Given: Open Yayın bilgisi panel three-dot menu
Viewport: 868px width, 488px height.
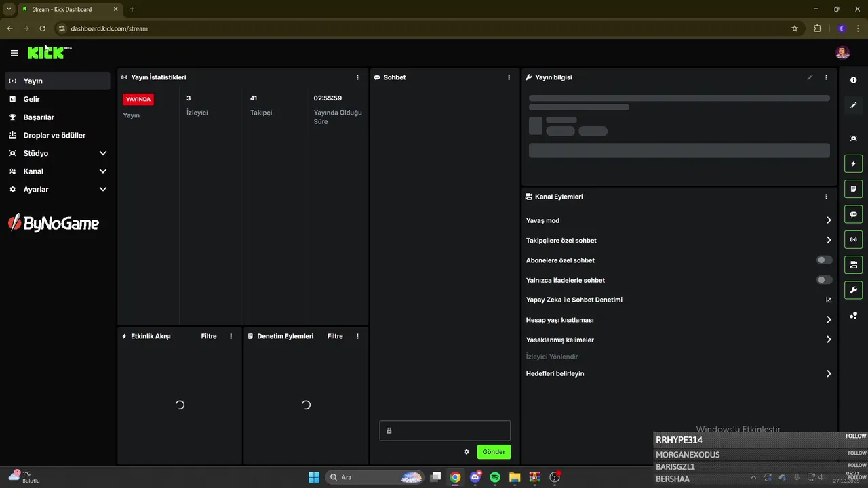Looking at the screenshot, I should 826,77.
